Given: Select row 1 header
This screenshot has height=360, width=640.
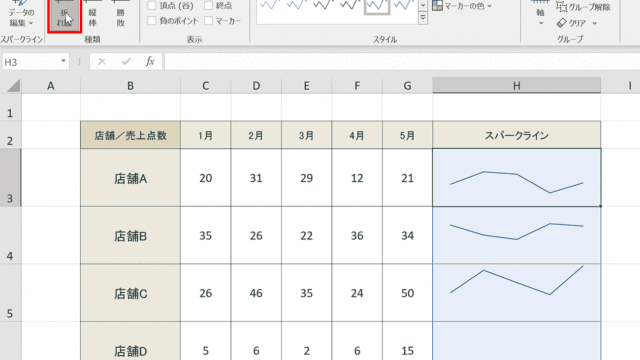Looking at the screenshot, I should click(10, 107).
